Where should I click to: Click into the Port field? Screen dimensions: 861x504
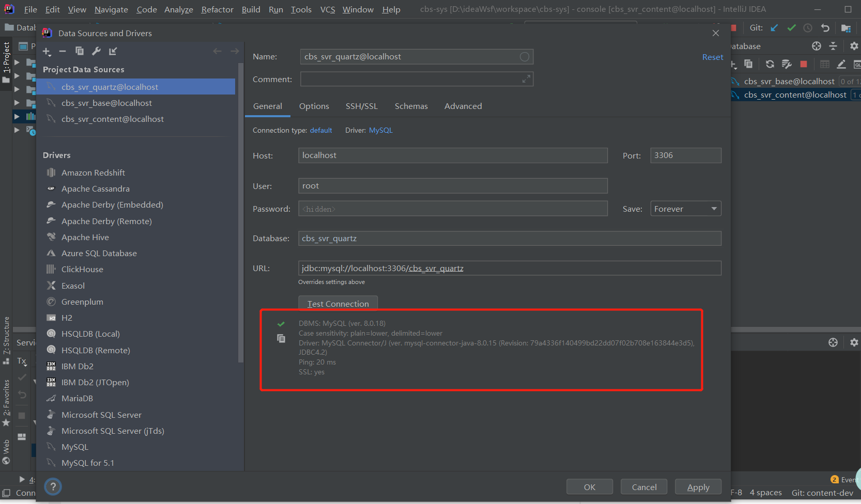pos(686,155)
